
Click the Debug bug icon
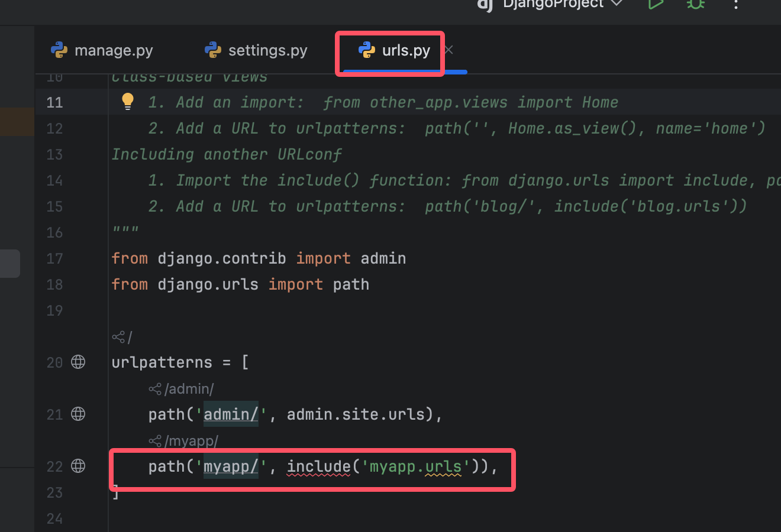[x=695, y=4]
